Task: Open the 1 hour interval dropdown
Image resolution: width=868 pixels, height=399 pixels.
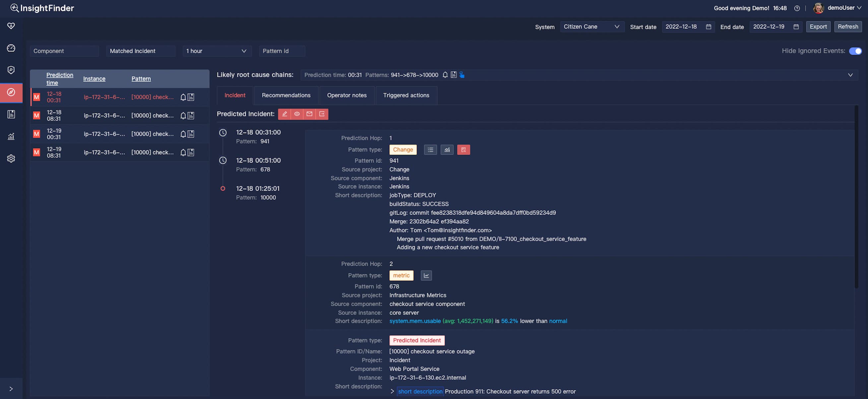Action: pos(217,51)
